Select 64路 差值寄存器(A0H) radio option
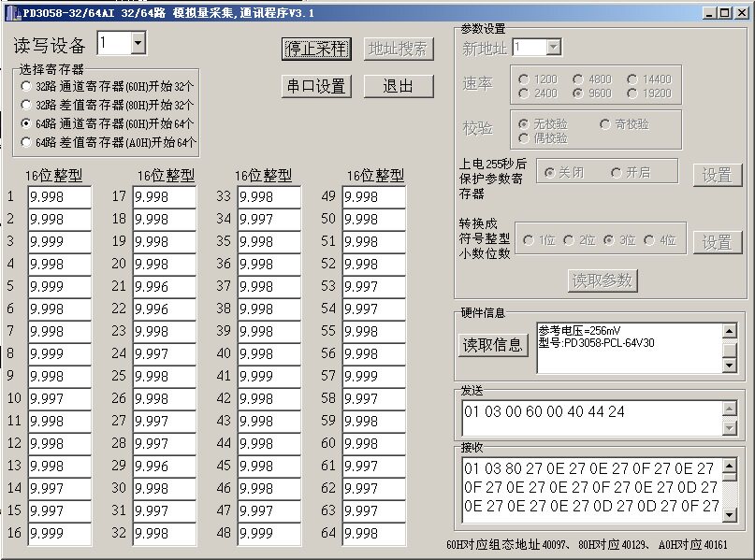Viewport: 755px width, 560px height. [26, 142]
